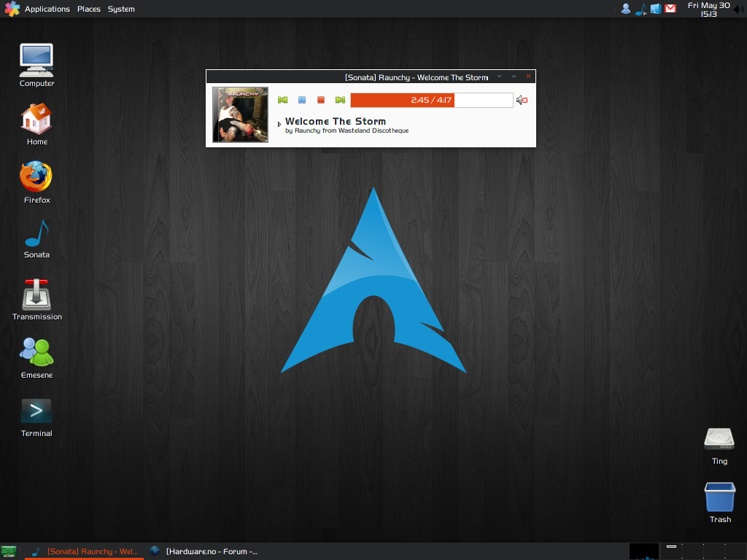
Task: Click the song progress bar showing 2:45 / 4:17
Action: pyautogui.click(x=432, y=100)
